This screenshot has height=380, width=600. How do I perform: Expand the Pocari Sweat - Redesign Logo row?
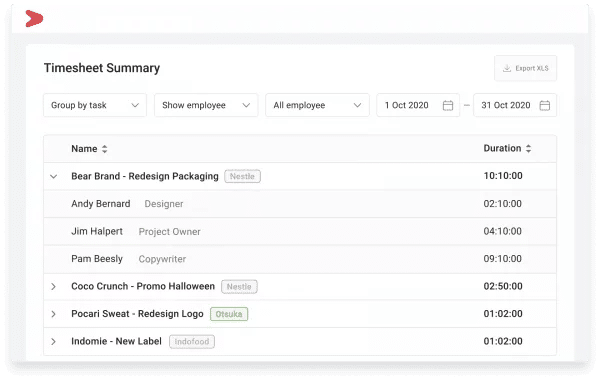[x=54, y=314]
